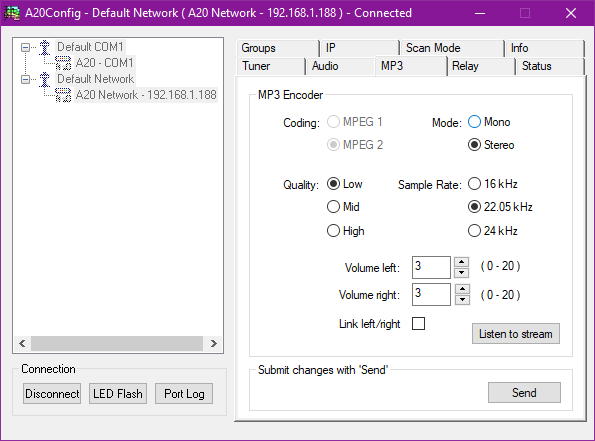Select Mono mode radio button

coord(474,122)
